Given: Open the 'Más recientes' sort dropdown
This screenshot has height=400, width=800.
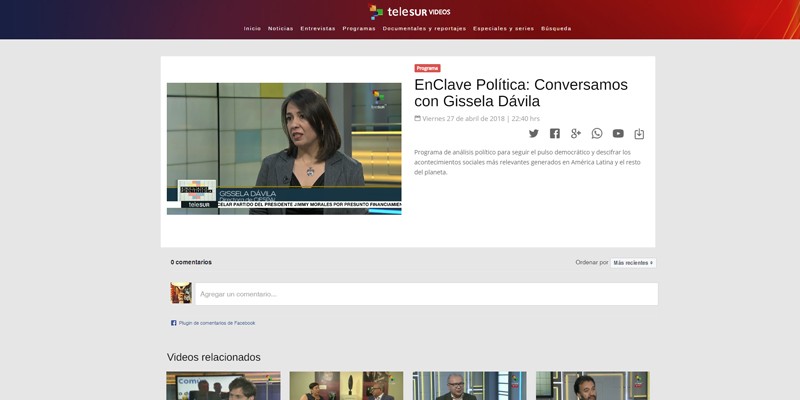Looking at the screenshot, I should pyautogui.click(x=633, y=263).
